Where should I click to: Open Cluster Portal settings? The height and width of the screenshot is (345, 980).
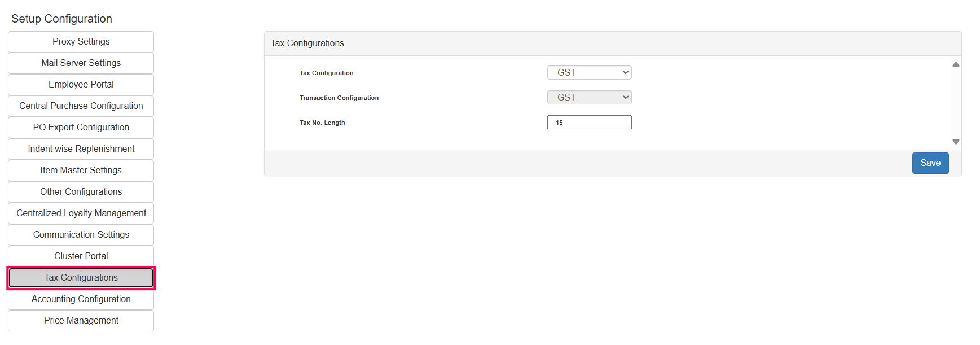(x=81, y=256)
